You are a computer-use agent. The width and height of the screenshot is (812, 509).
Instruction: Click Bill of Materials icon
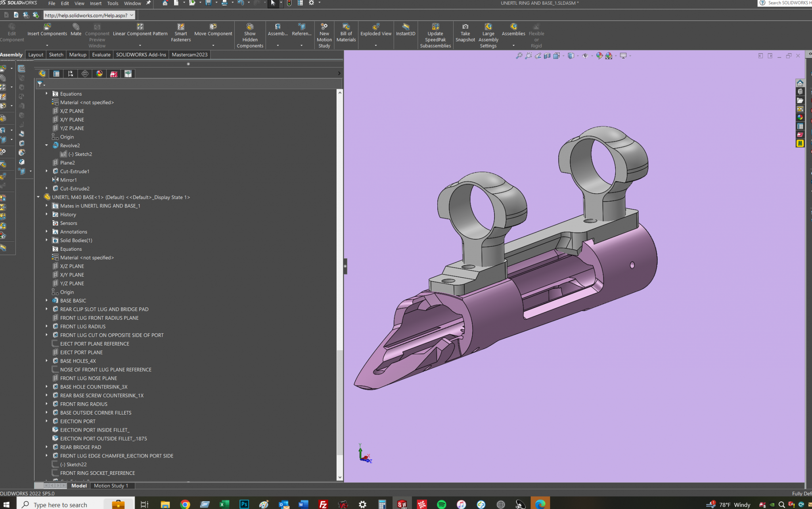[346, 27]
